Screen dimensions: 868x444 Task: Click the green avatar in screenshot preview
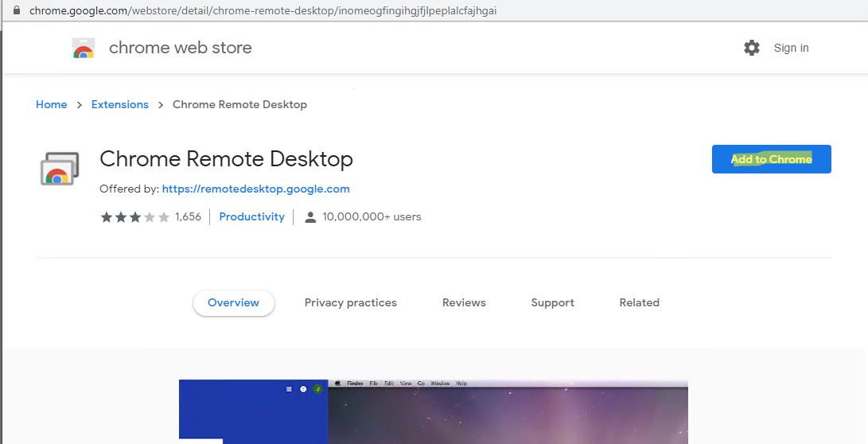click(x=317, y=389)
